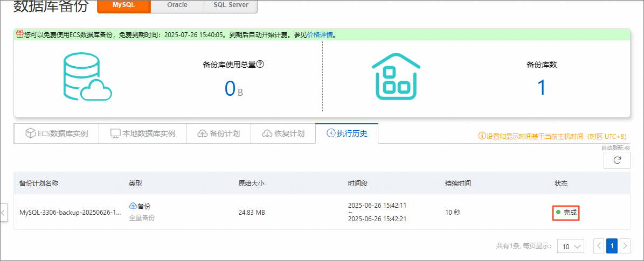Open the ECS数据库实例 tab

(56, 133)
